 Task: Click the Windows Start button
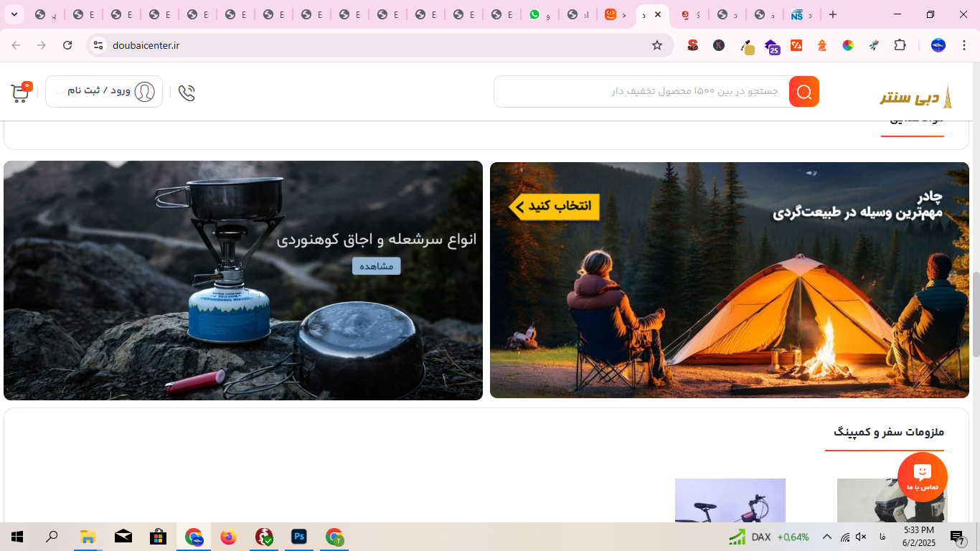[17, 537]
